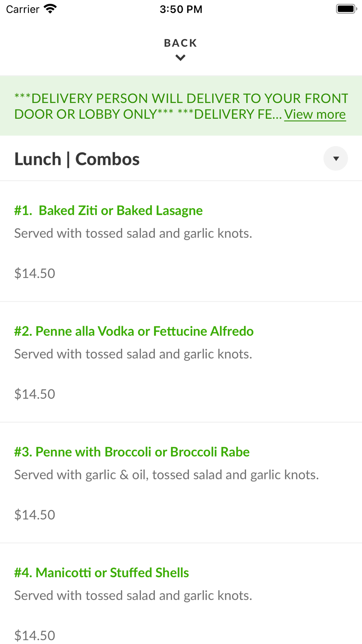Tap the $14.50 price of Baked Ziti

pyautogui.click(x=35, y=273)
